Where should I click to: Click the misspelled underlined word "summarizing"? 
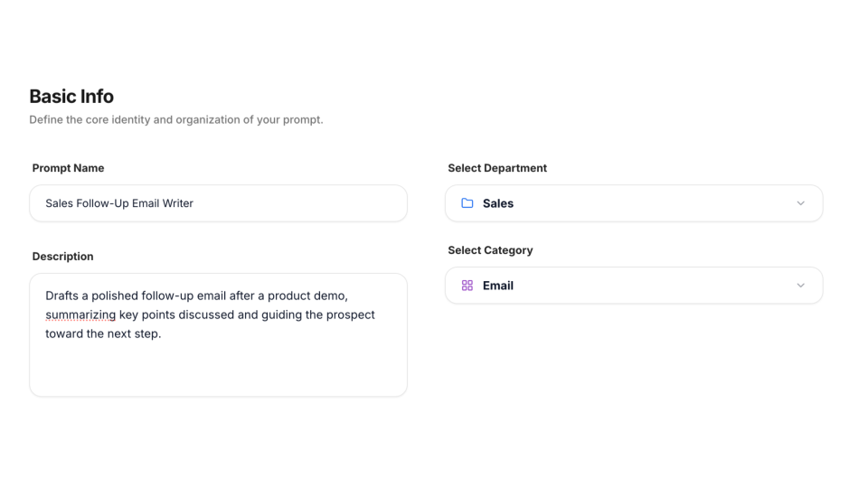coord(80,314)
